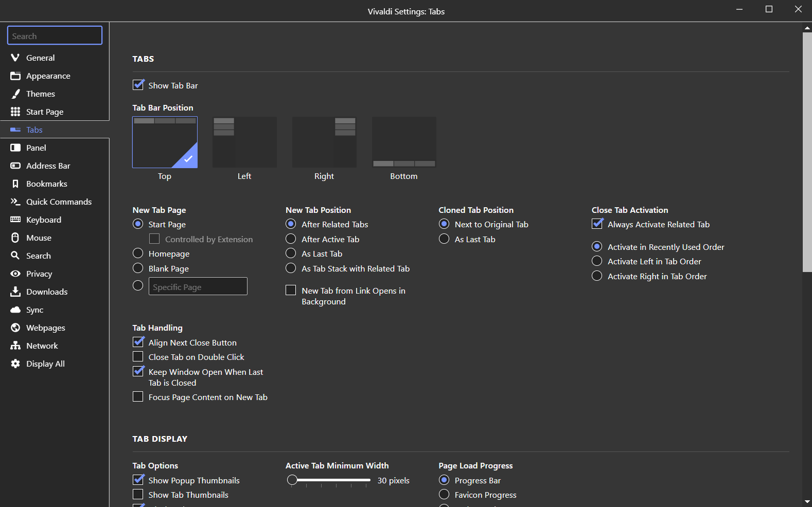The height and width of the screenshot is (507, 812).
Task: Select the Themes paintbrush icon
Action: tap(15, 94)
